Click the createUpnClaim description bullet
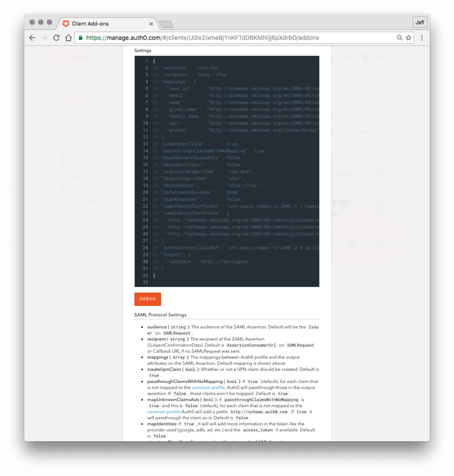The height and width of the screenshot is (476, 454). click(x=233, y=372)
